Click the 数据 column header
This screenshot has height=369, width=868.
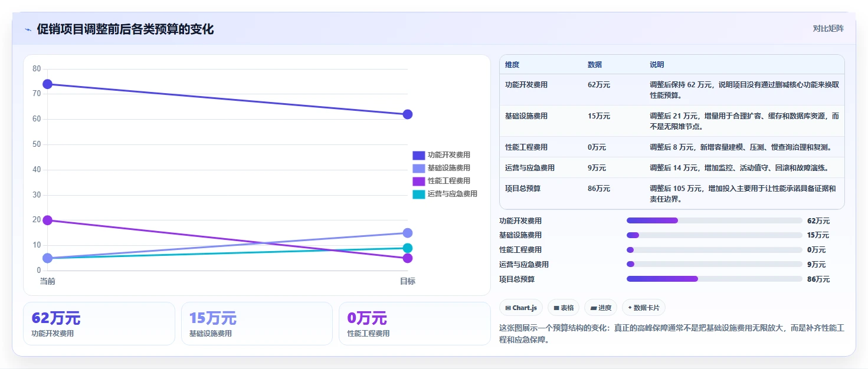595,65
